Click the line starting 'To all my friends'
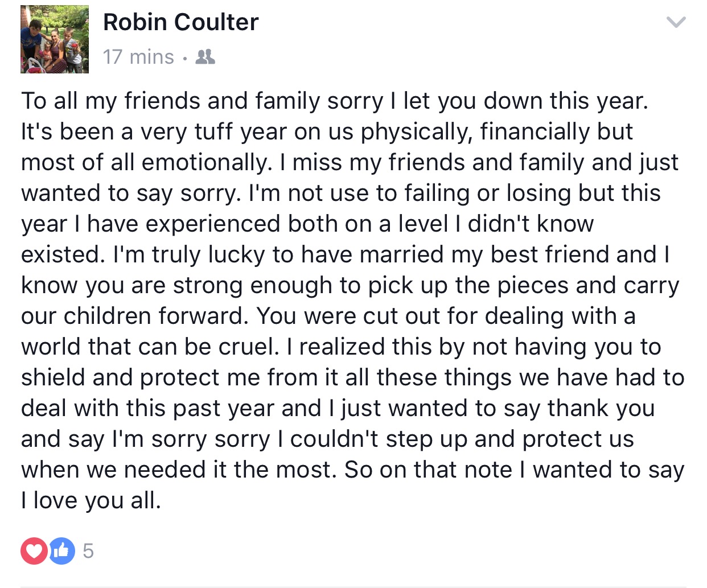Image resolution: width=707 pixels, height=588 pixels. pos(335,101)
